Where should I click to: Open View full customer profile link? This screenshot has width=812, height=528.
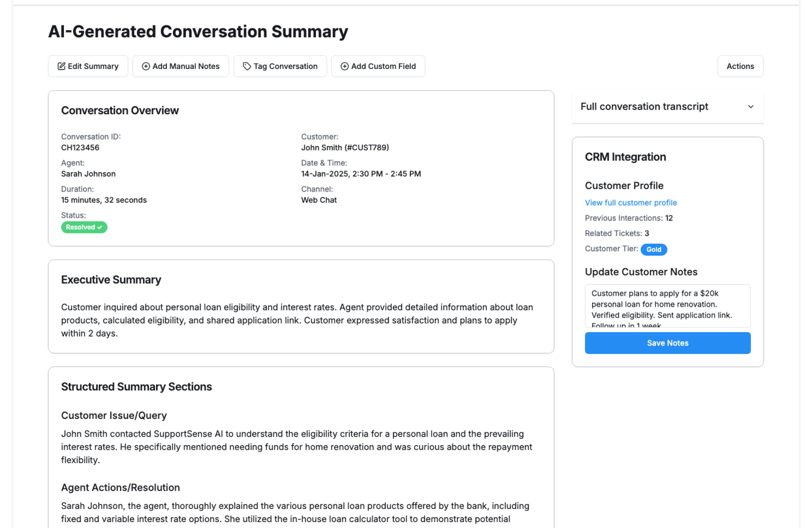pyautogui.click(x=631, y=203)
